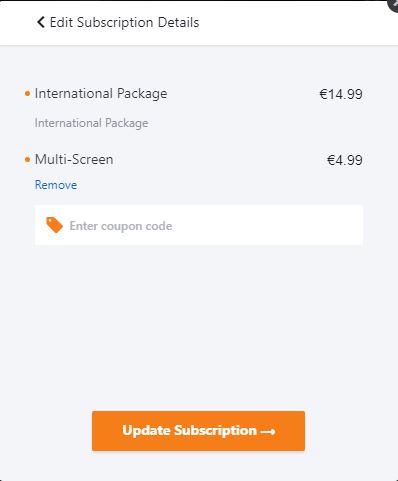Remove the Multi-Screen add-on
Screen dimensions: 398x481
pos(56,185)
